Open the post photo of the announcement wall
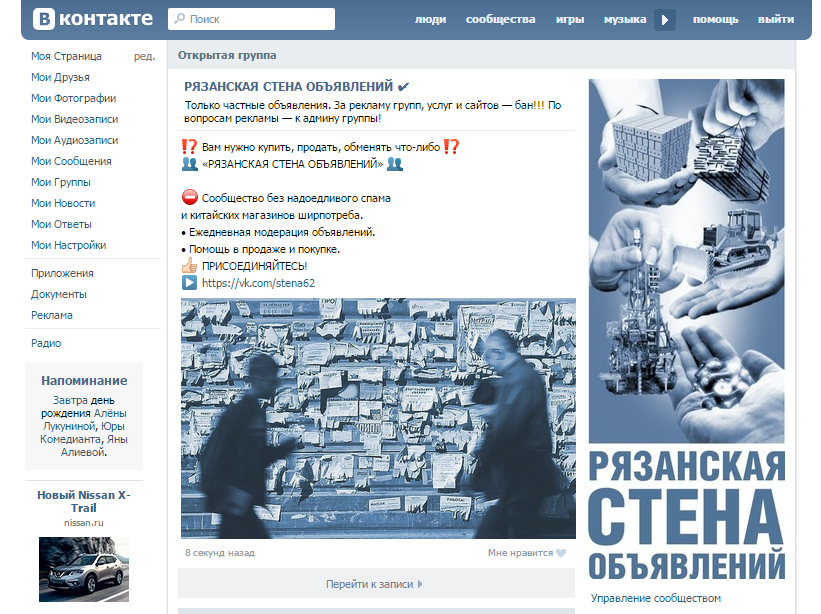 (378, 418)
